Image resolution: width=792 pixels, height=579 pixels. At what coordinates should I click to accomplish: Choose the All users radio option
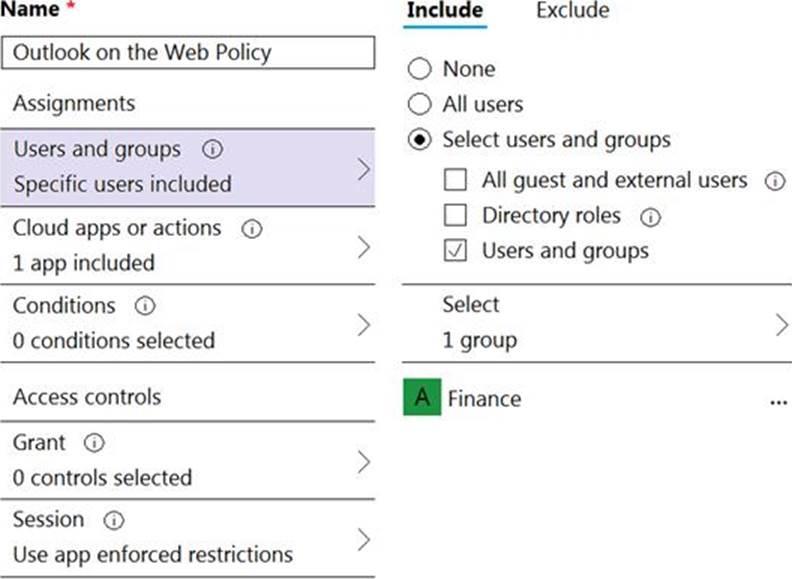click(420, 104)
